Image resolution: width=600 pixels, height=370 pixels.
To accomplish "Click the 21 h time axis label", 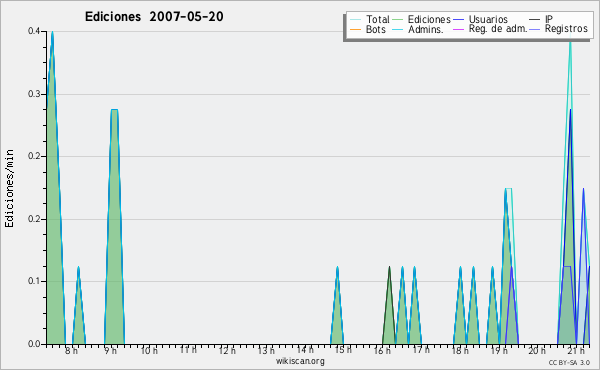I will [576, 350].
